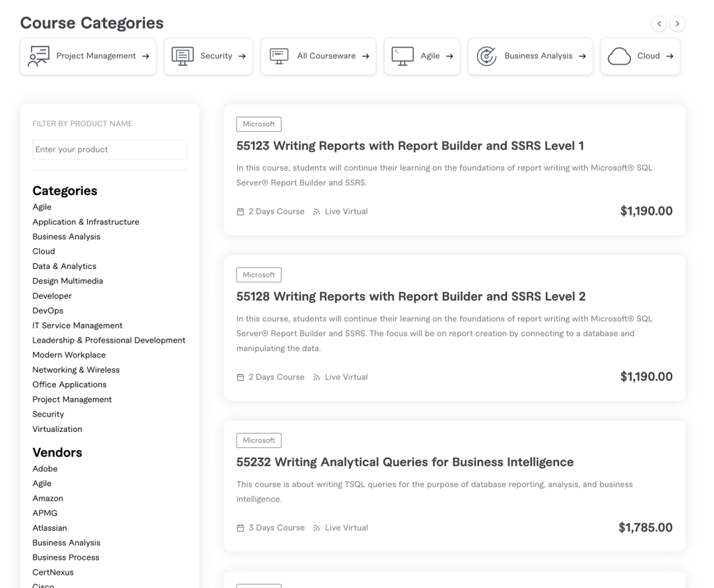Click the Project Management presenter icon
The height and width of the screenshot is (588, 714).
click(38, 56)
